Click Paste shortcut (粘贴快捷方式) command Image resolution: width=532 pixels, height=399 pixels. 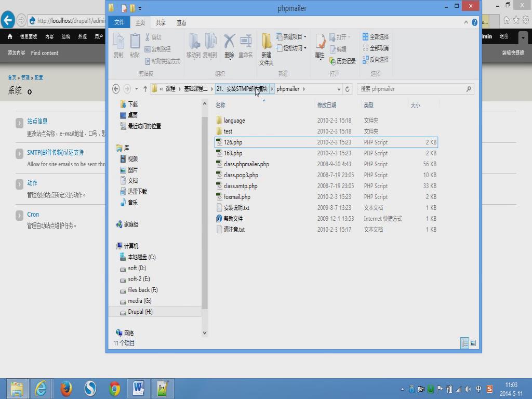tap(163, 61)
